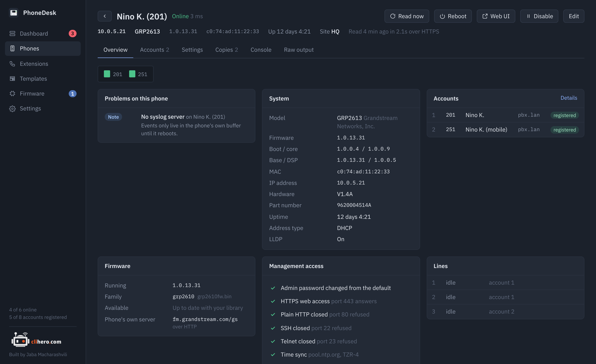The height and width of the screenshot is (364, 596).
Task: Open the Console tab
Action: click(261, 50)
